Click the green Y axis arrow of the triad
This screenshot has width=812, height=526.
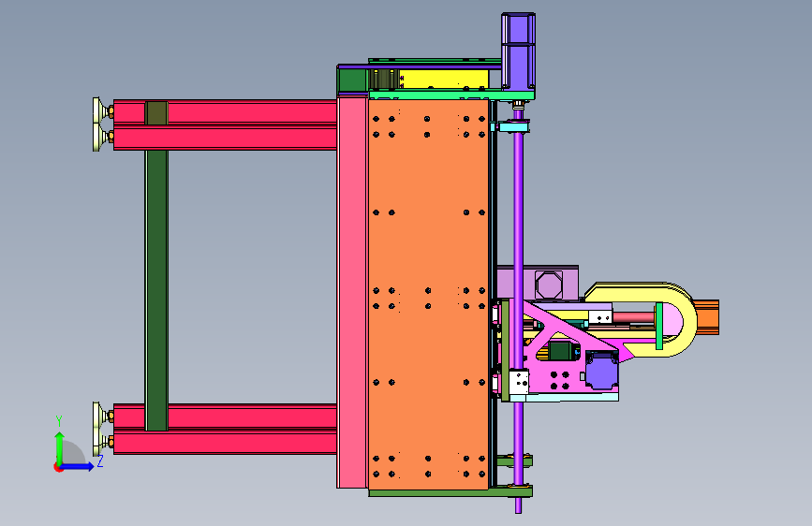[60, 446]
